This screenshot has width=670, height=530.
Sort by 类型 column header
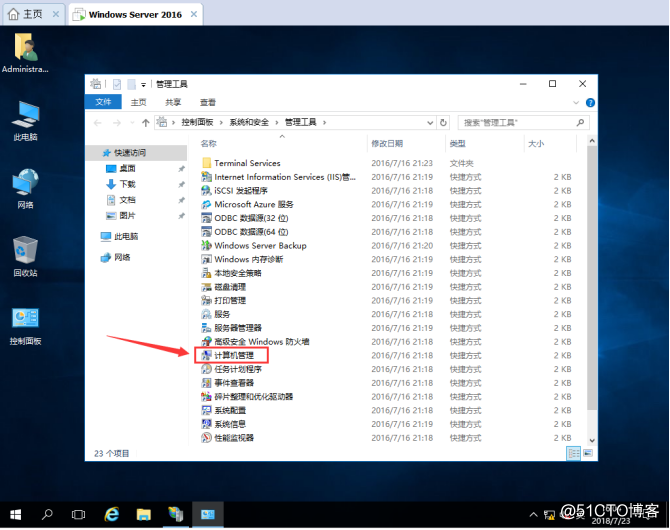pyautogui.click(x=485, y=144)
